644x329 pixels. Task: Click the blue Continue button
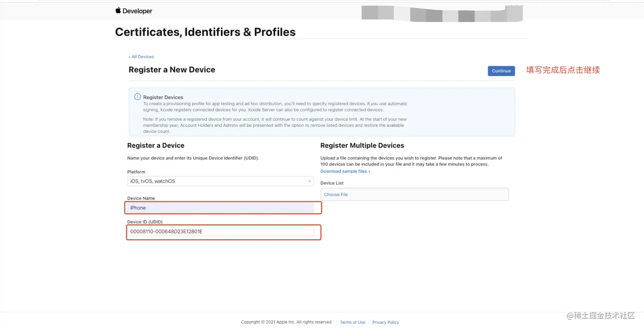tap(501, 71)
